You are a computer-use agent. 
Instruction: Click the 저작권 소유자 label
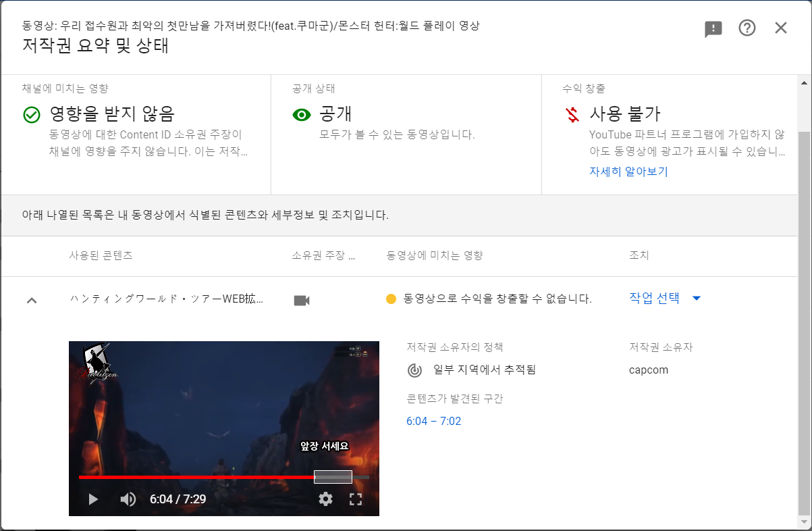tap(661, 347)
